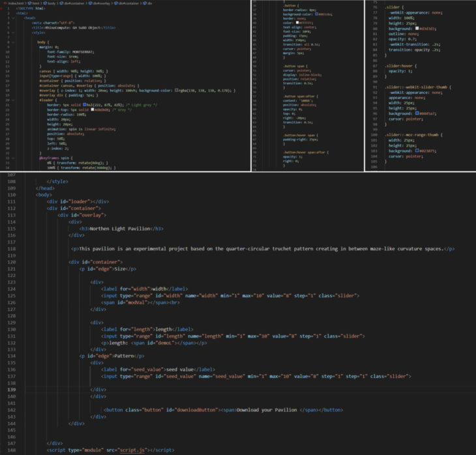Click line number 111 for the loader div

point(12,201)
